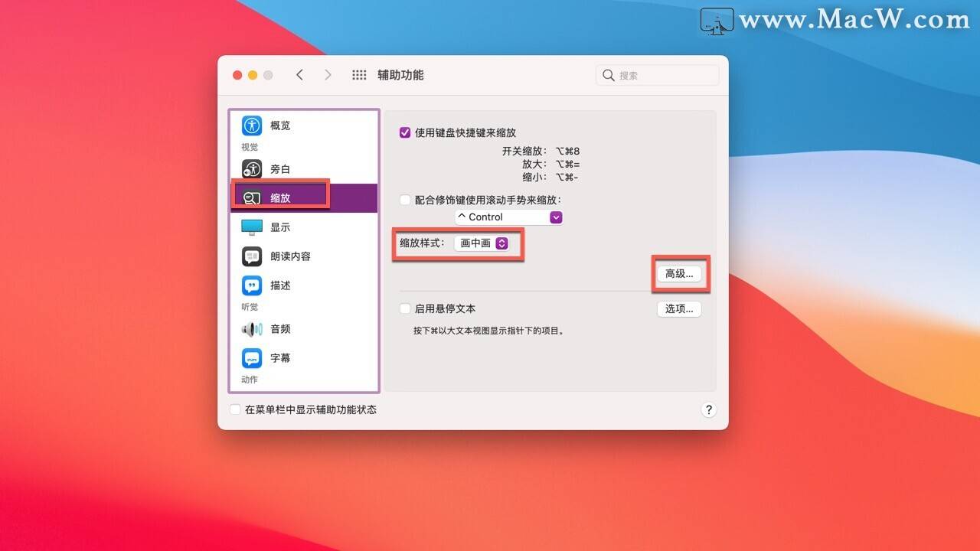This screenshot has height=551, width=980.
Task: Enable 配合修饰键使用滚动手势来缩放 checkbox
Action: point(404,200)
